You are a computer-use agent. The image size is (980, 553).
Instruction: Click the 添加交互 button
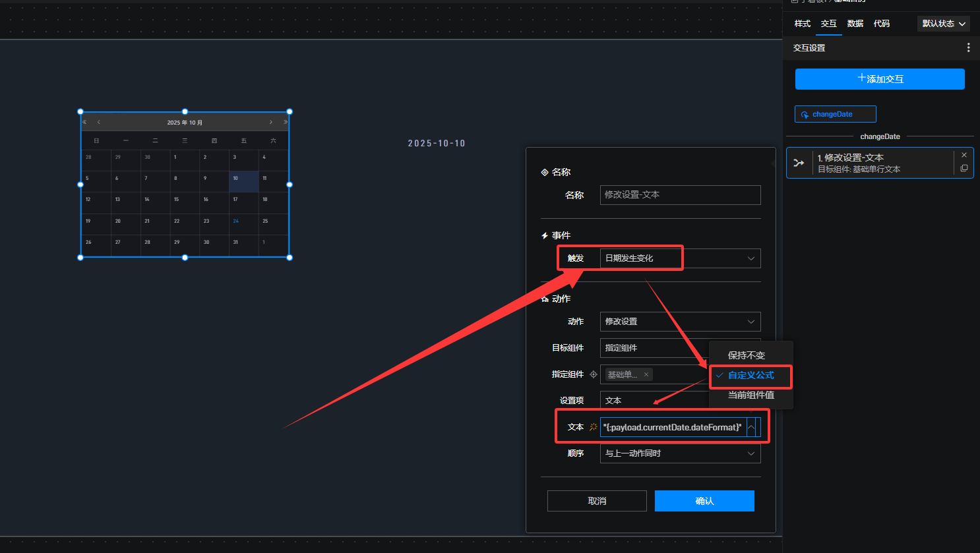pos(880,79)
